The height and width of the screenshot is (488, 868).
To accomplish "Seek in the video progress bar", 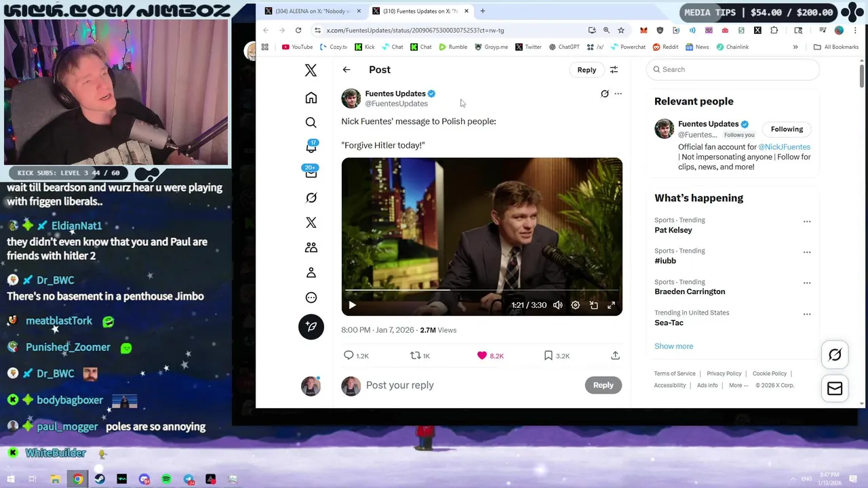I will coord(481,290).
